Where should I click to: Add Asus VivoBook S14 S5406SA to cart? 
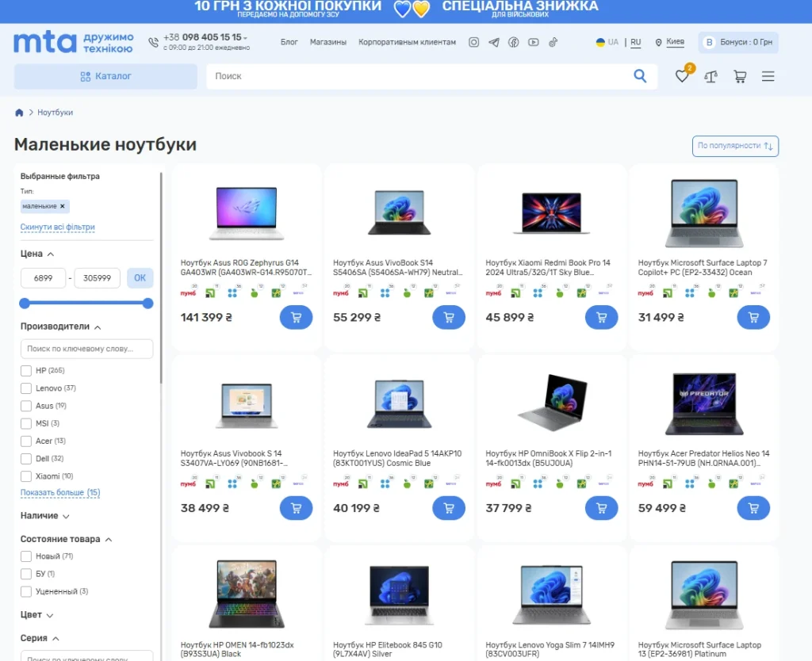point(449,317)
